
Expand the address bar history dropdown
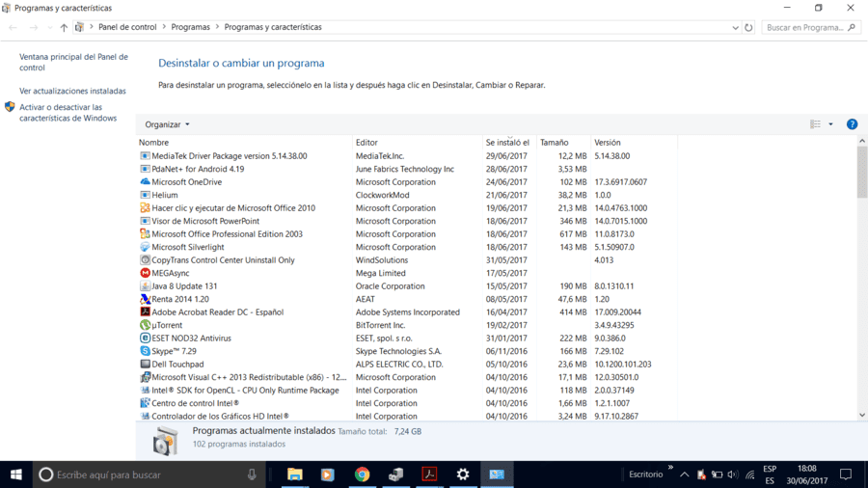pyautogui.click(x=735, y=27)
